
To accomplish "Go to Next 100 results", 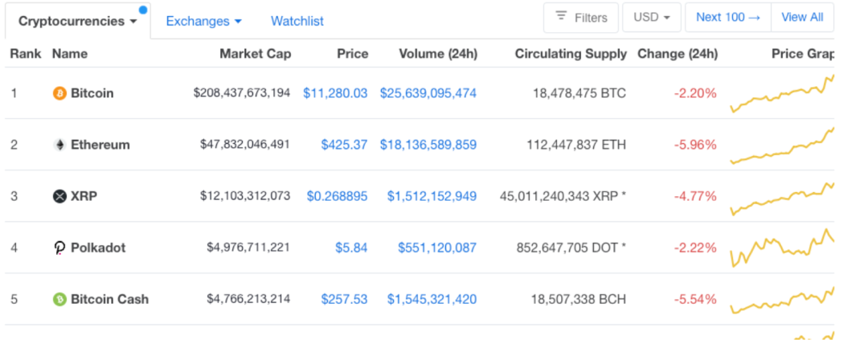I will coord(727,17).
